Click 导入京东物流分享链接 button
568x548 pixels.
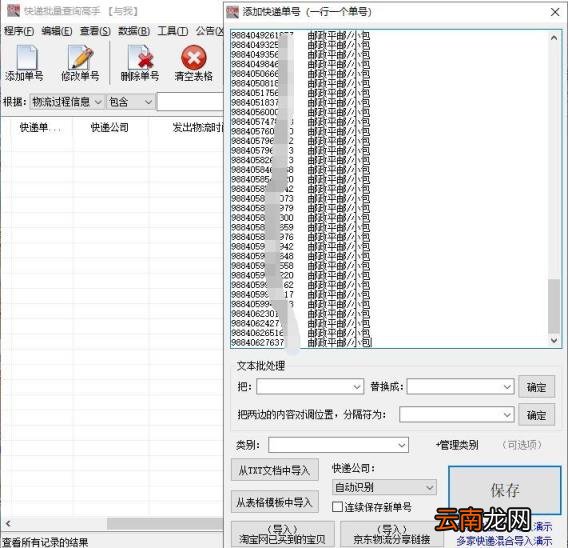click(x=392, y=534)
